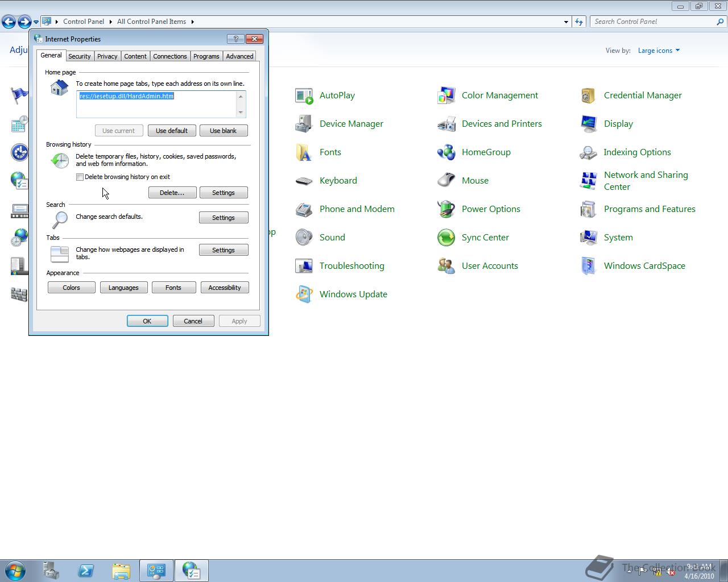The width and height of the screenshot is (728, 582).
Task: Open Indexing Options icon
Action: pyautogui.click(x=589, y=152)
